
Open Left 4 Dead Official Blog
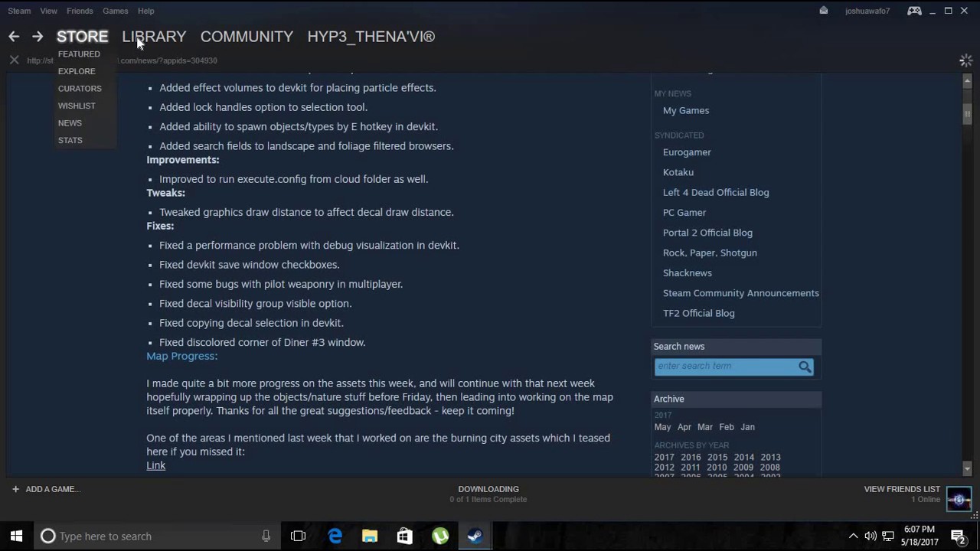coord(716,193)
